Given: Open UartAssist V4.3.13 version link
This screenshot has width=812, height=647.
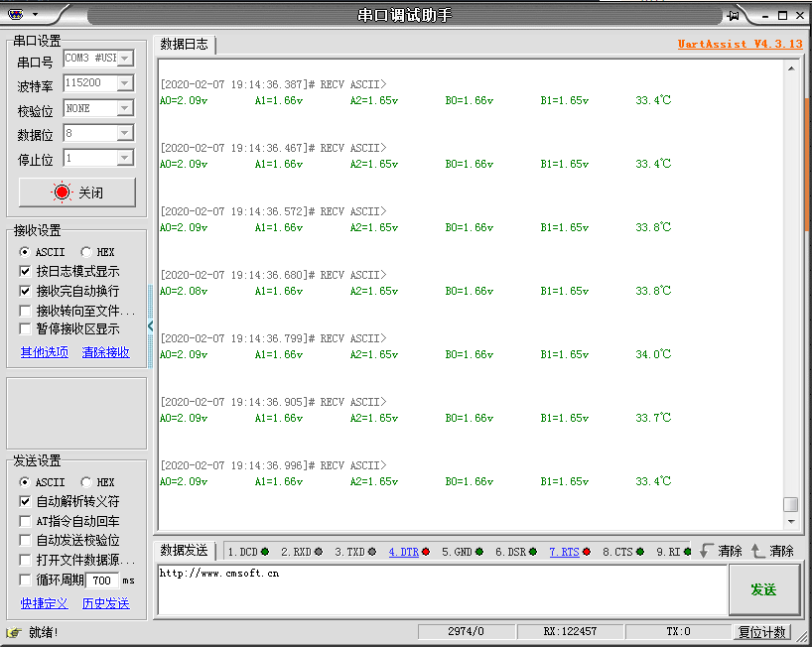Looking at the screenshot, I should coord(740,44).
